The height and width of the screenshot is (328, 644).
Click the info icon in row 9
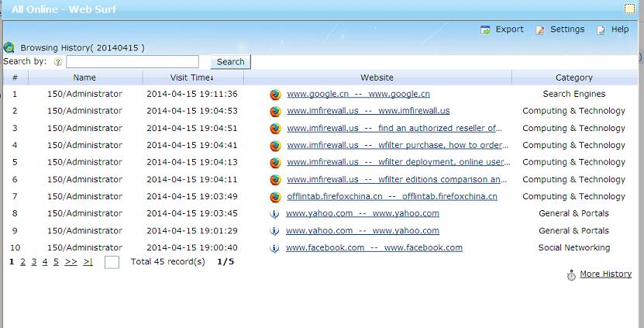[274, 231]
